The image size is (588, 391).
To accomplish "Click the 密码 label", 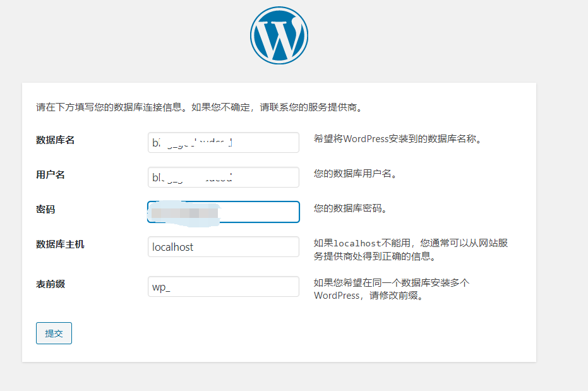I will [x=45, y=209].
